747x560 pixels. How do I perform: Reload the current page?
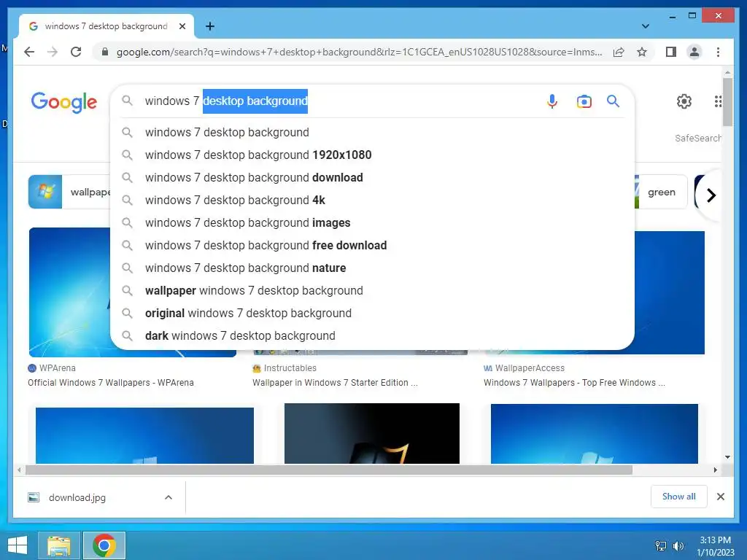click(76, 52)
